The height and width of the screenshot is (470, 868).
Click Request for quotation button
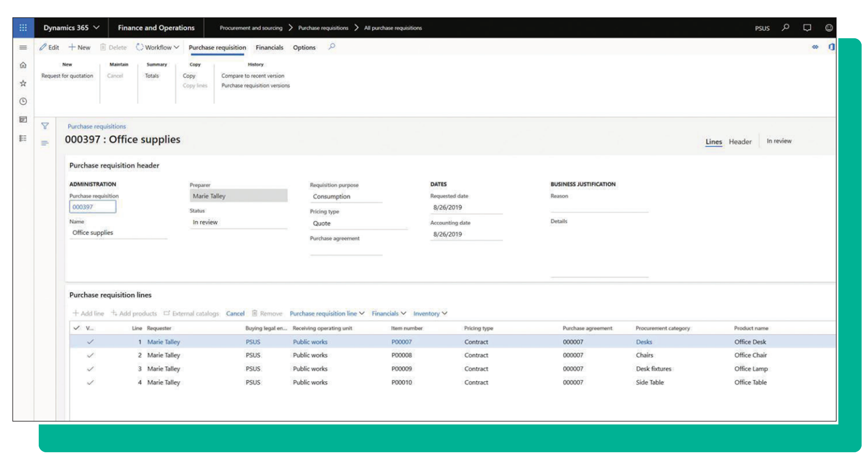point(67,76)
